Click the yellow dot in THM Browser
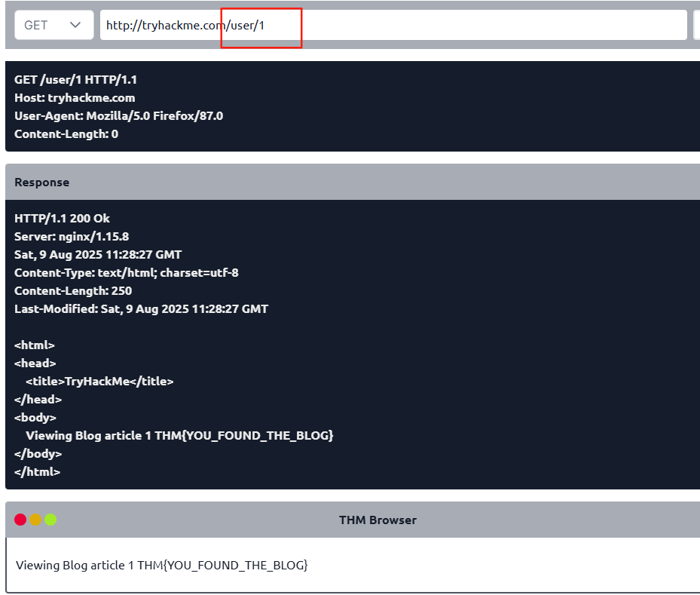 [35, 520]
